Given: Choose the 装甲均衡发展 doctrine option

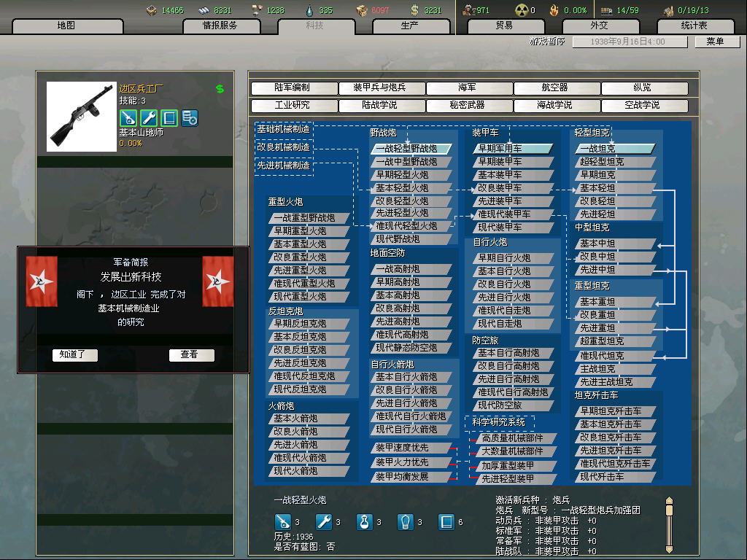Looking at the screenshot, I should pyautogui.click(x=411, y=477).
